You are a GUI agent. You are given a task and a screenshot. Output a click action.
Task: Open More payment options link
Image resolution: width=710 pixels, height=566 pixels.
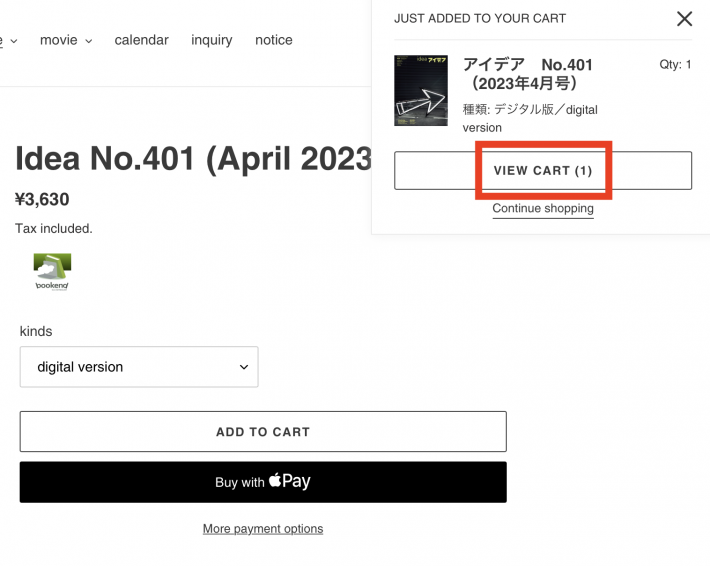pos(263,528)
